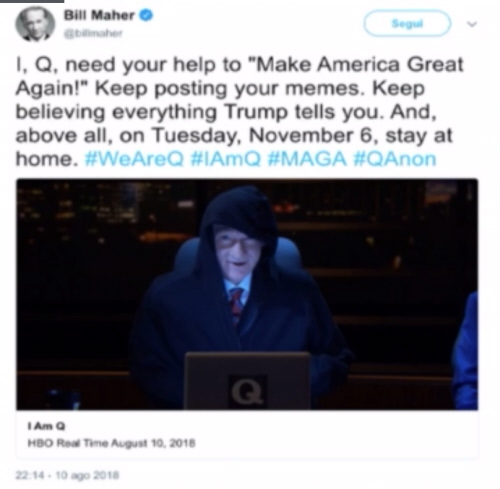Visit the #QAnon hashtag

click(x=395, y=159)
